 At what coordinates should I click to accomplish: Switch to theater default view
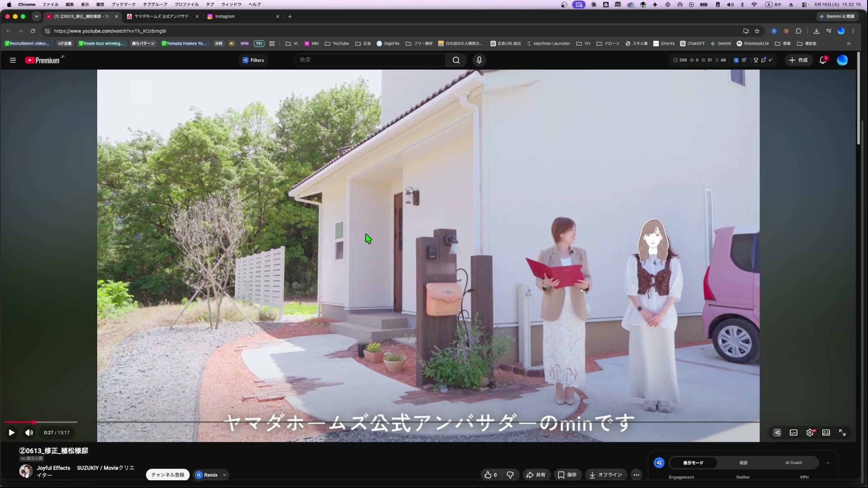[826, 433]
